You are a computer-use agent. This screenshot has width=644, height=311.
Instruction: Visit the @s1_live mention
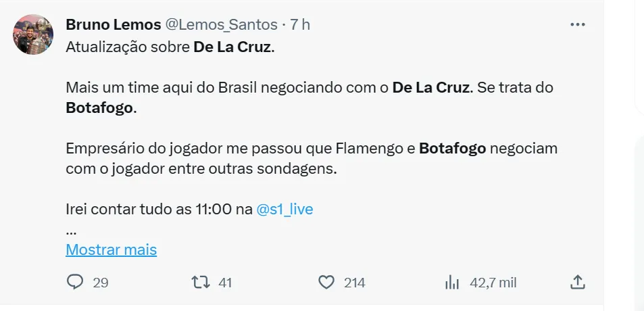click(284, 209)
